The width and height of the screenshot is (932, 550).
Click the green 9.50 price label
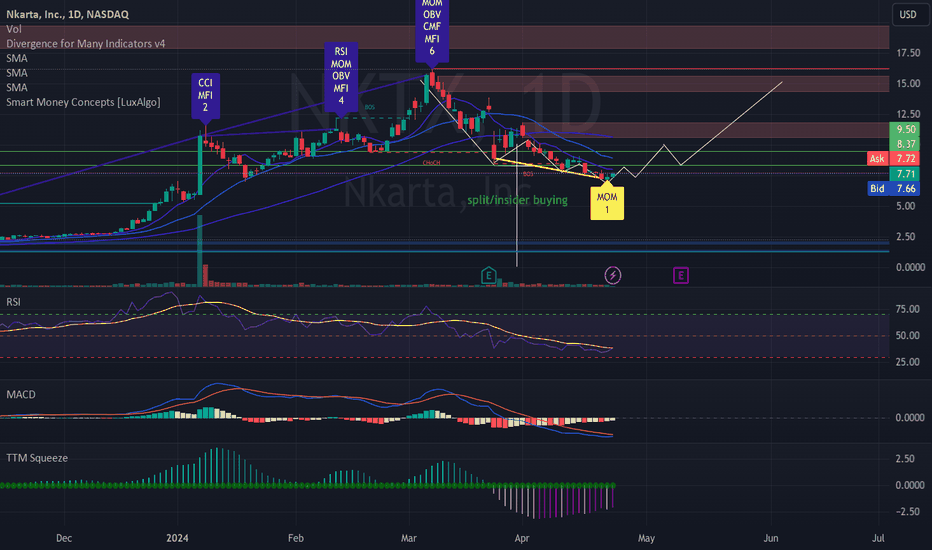point(905,129)
